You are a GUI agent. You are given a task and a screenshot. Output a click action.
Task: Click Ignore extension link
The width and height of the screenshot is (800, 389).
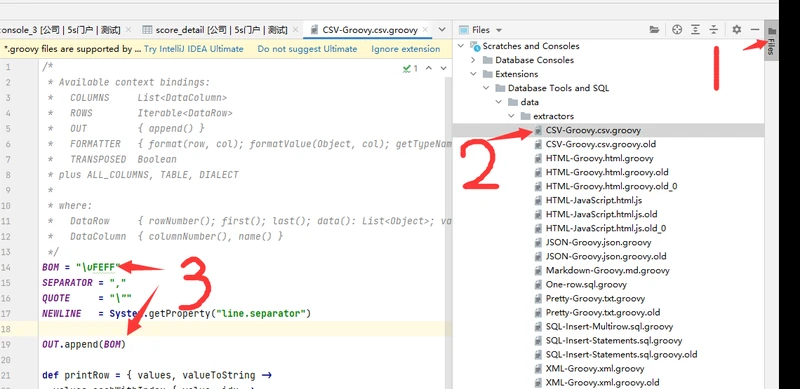pyautogui.click(x=406, y=50)
